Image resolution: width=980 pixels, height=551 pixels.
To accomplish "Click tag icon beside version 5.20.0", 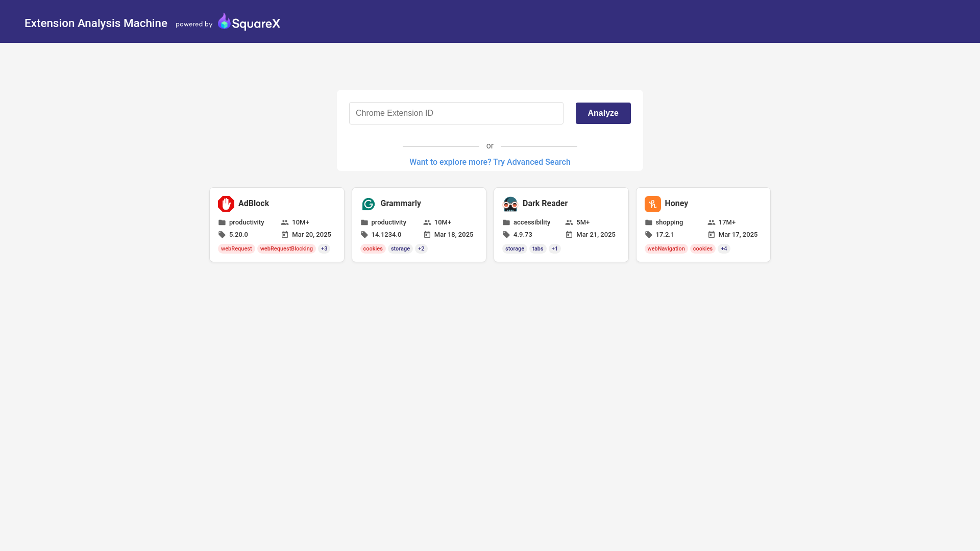I will pyautogui.click(x=222, y=235).
